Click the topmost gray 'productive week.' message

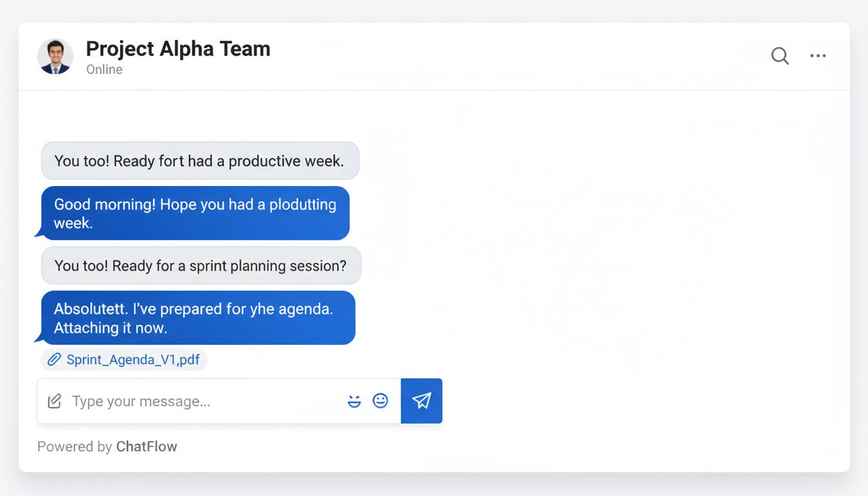point(199,161)
